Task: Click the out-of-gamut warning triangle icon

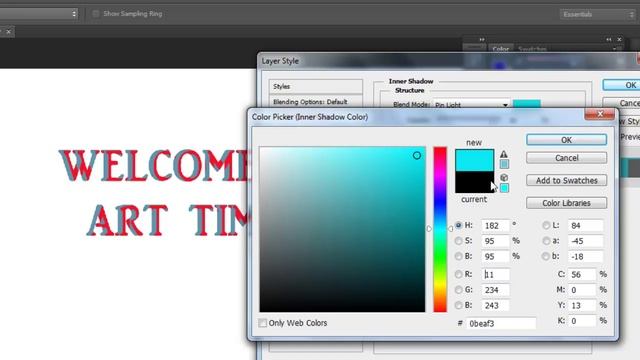Action: point(504,154)
